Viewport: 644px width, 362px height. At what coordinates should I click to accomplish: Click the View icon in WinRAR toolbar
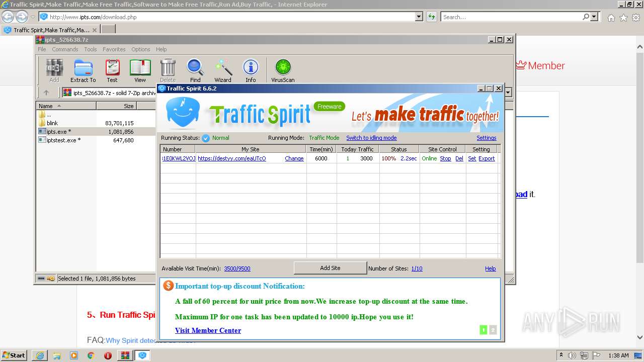click(x=140, y=70)
